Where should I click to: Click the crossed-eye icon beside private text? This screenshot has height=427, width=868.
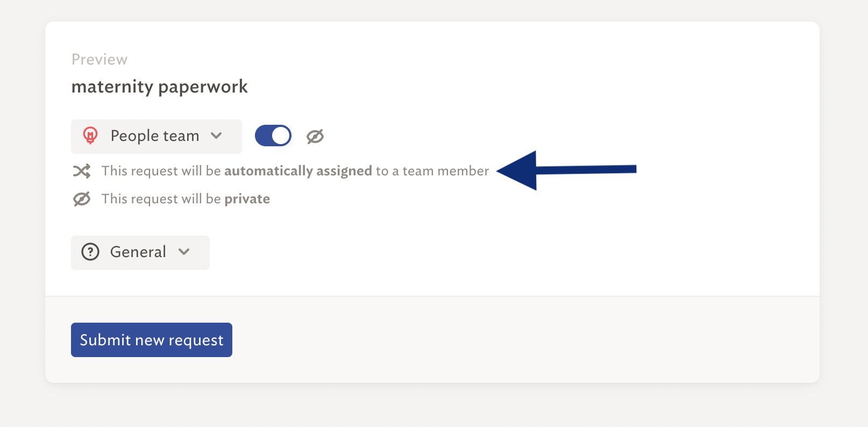point(82,199)
